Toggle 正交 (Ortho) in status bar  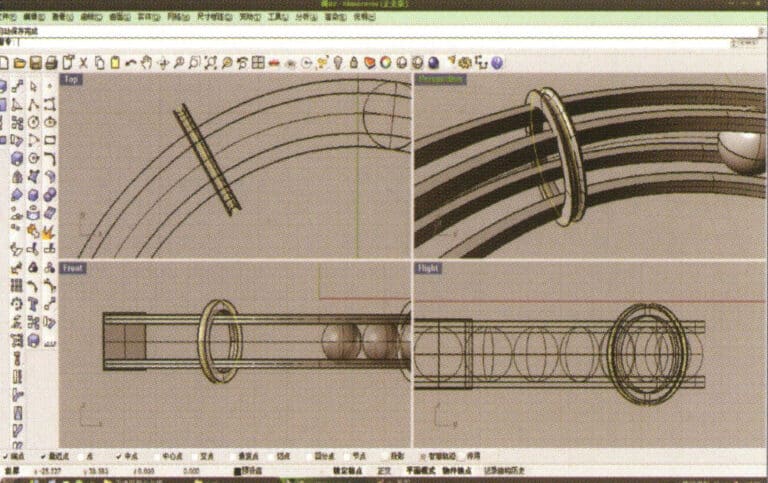(x=390, y=469)
